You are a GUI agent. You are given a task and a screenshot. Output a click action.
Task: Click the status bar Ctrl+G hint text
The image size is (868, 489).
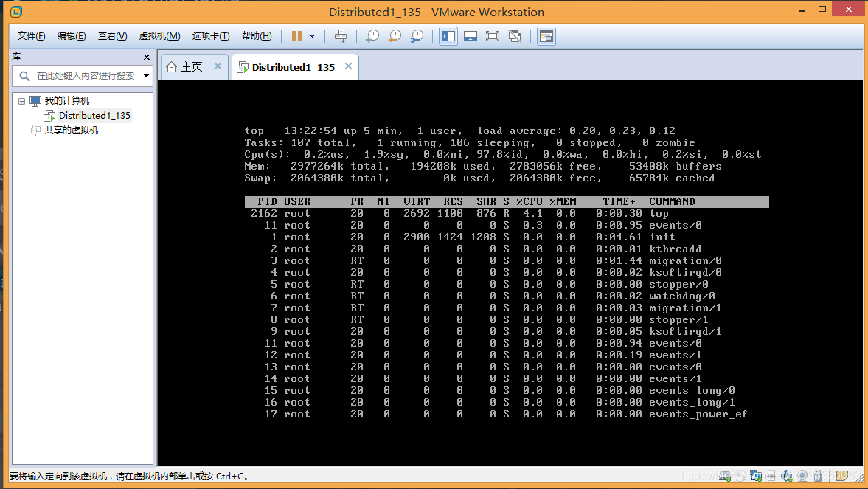[x=128, y=476]
